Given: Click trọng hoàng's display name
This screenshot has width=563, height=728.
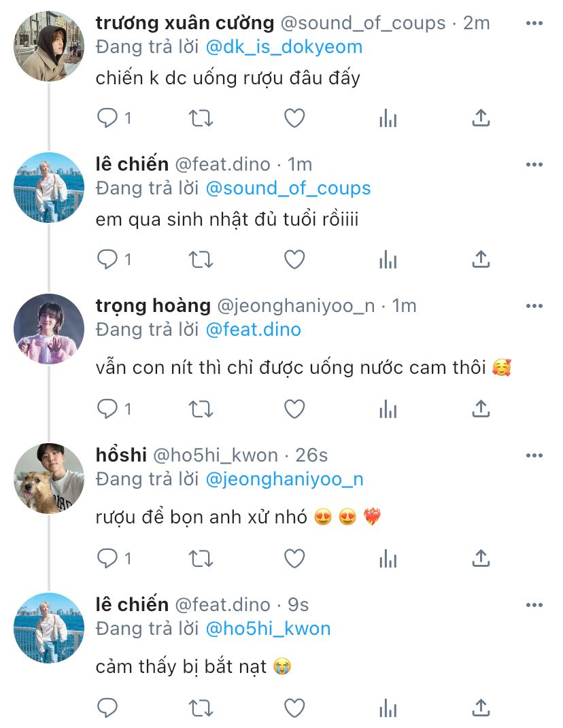Looking at the screenshot, I should point(153,306).
